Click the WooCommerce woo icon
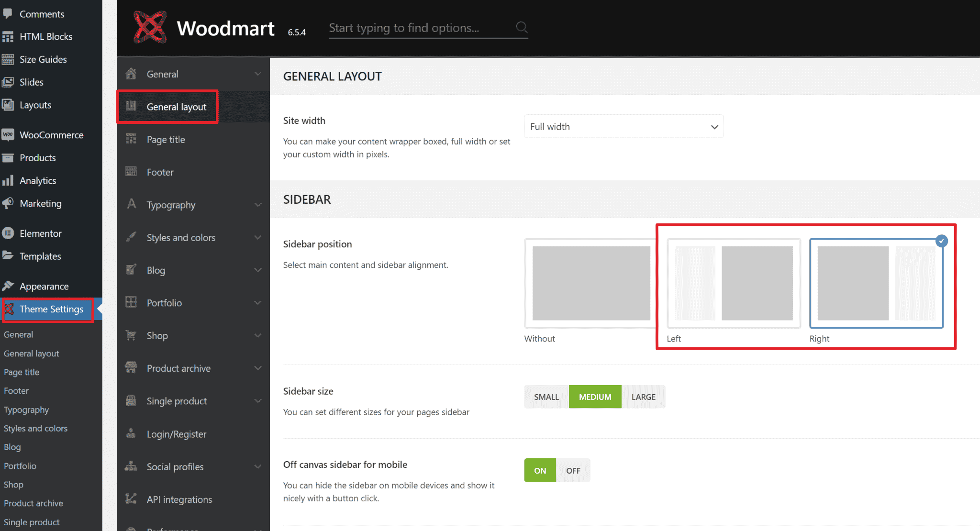The image size is (980, 531). click(8, 135)
